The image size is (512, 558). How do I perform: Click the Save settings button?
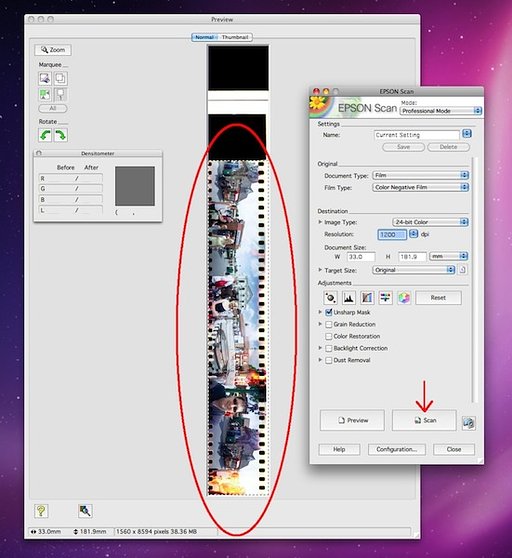click(x=403, y=147)
